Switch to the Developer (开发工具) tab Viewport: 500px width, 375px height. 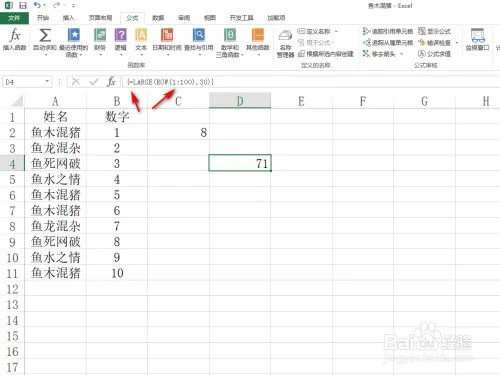tap(241, 18)
